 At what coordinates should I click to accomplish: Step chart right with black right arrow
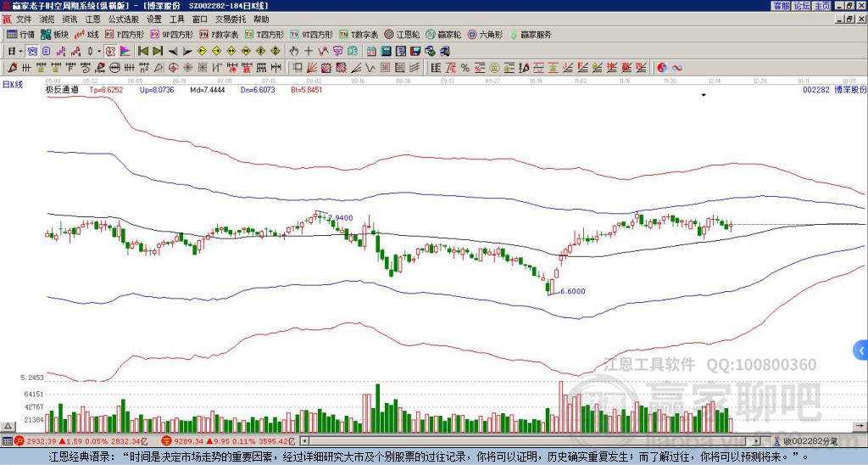click(x=187, y=52)
